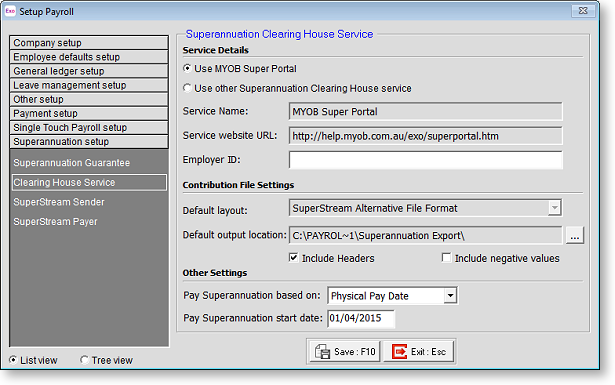This screenshot has height=385, width=615.
Task: Select Use MYOB Super Portal option
Action: (187, 69)
